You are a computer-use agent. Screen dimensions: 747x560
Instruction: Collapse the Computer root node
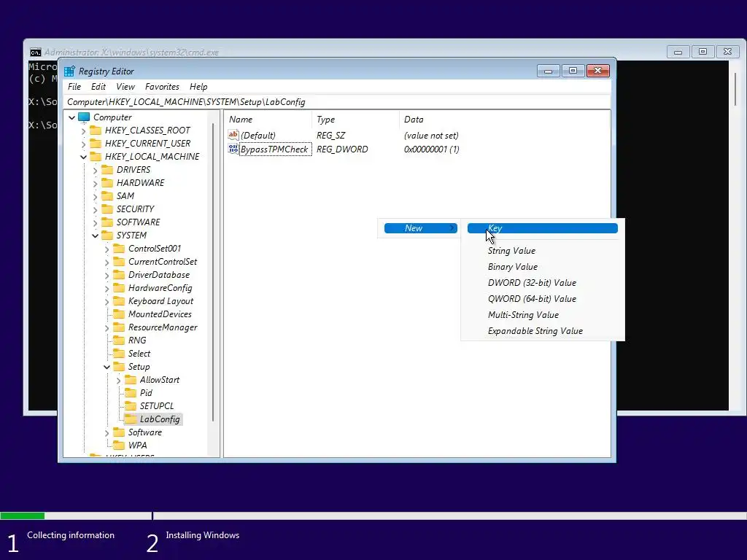coord(72,117)
